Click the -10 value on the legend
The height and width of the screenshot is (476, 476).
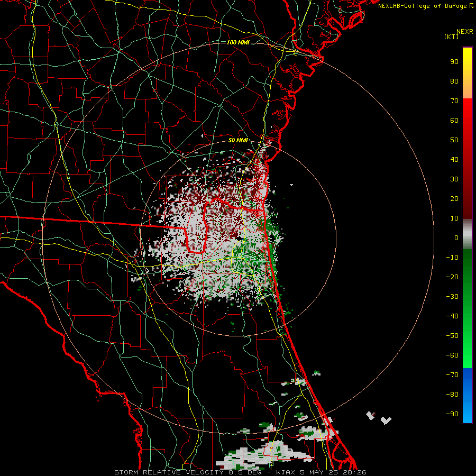(452, 258)
